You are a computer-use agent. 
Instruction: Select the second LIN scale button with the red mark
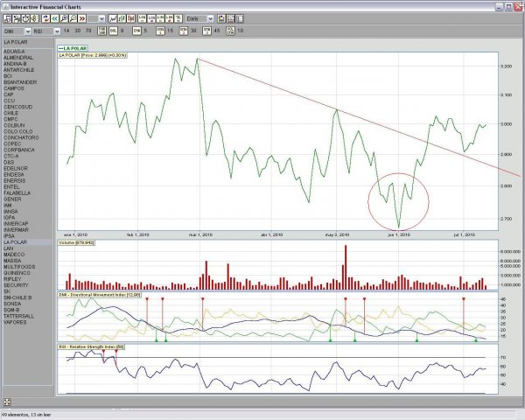click(x=170, y=18)
